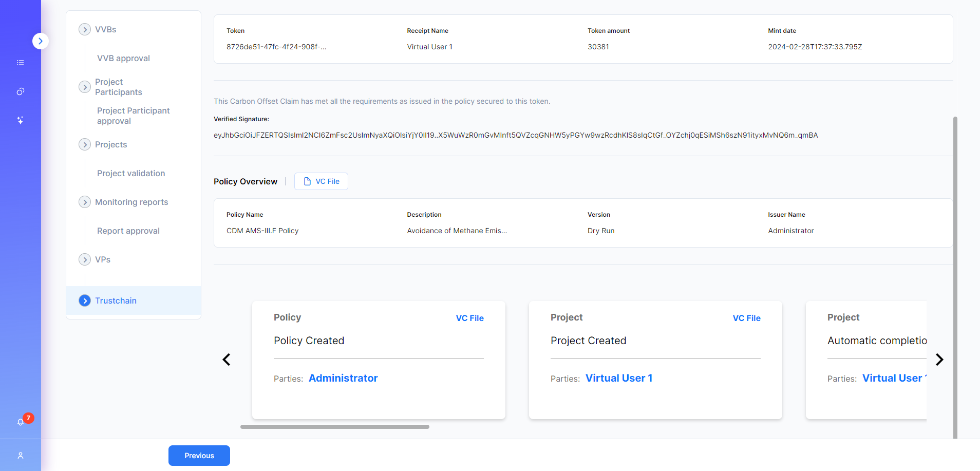Open VC File link on Policy card
The width and height of the screenshot is (980, 471).
pyautogui.click(x=469, y=318)
